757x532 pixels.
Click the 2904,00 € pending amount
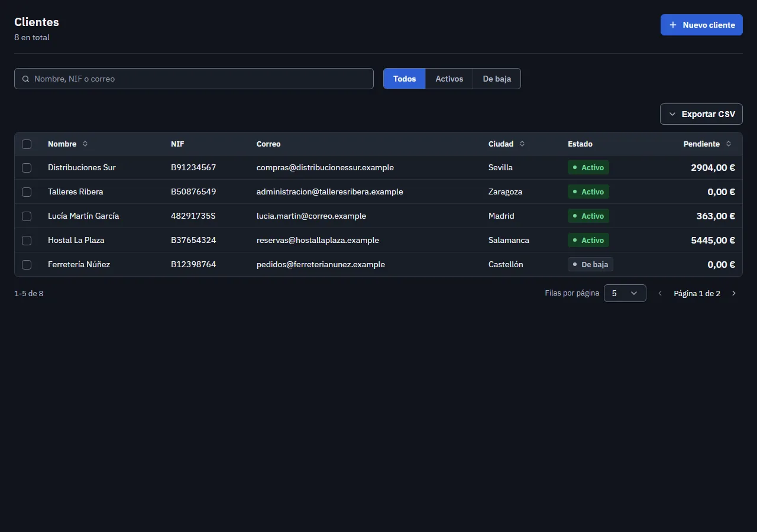713,168
